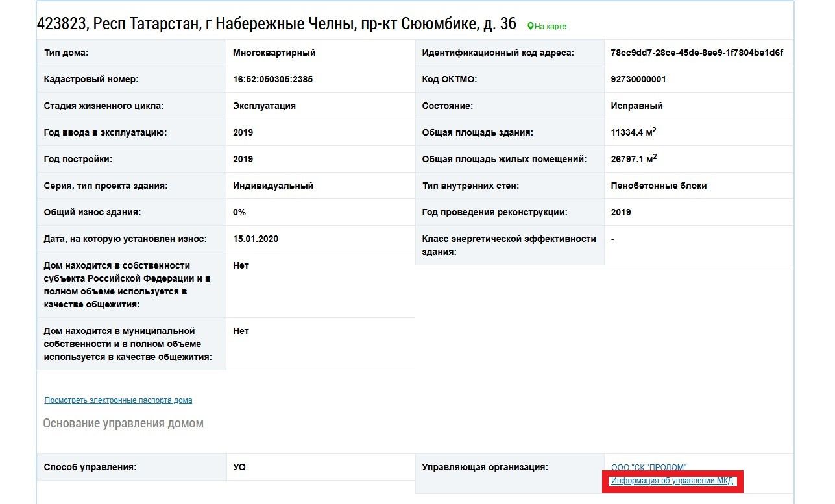Image resolution: width=835 pixels, height=504 pixels.
Task: Open the ООО "СК "ПРОДОМ" organization link
Action: click(x=648, y=467)
